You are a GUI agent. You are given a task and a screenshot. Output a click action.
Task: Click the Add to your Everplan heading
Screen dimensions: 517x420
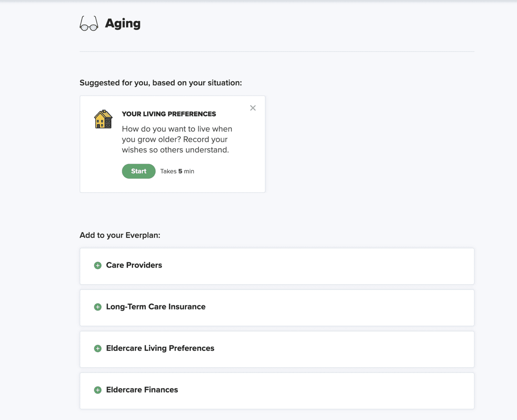[x=120, y=235]
